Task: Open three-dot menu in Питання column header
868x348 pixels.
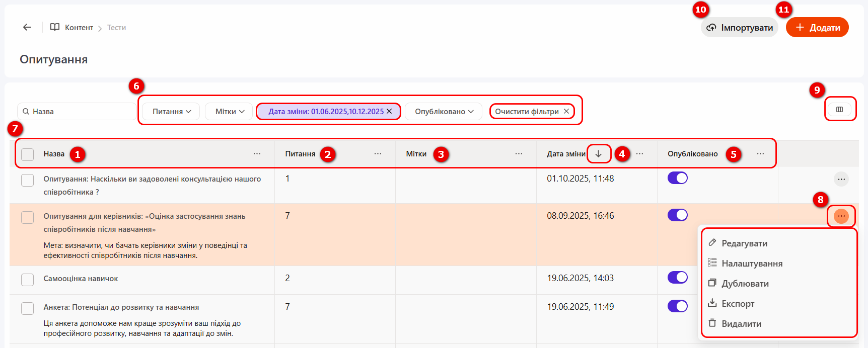Action: click(378, 154)
